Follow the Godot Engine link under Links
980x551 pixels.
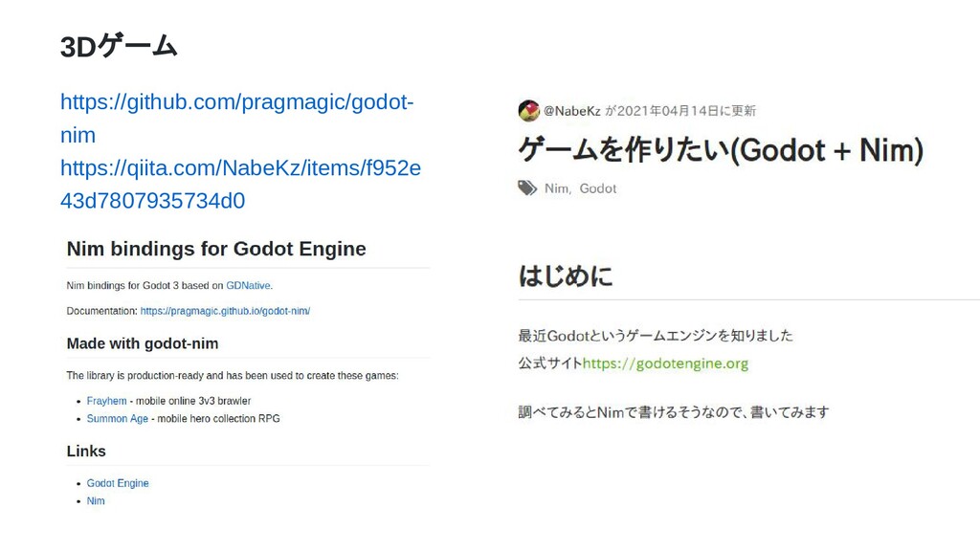tap(118, 483)
